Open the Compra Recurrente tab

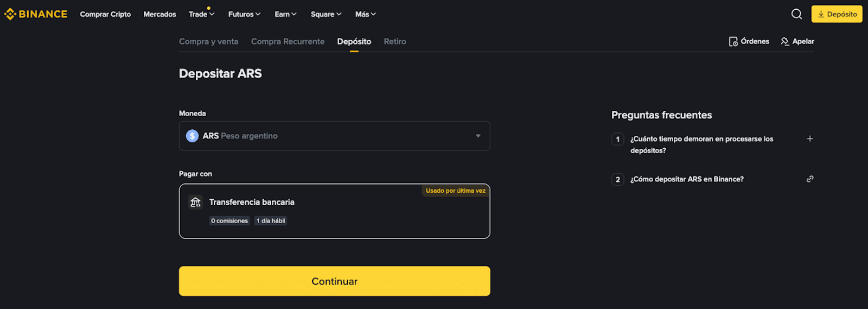coord(288,42)
